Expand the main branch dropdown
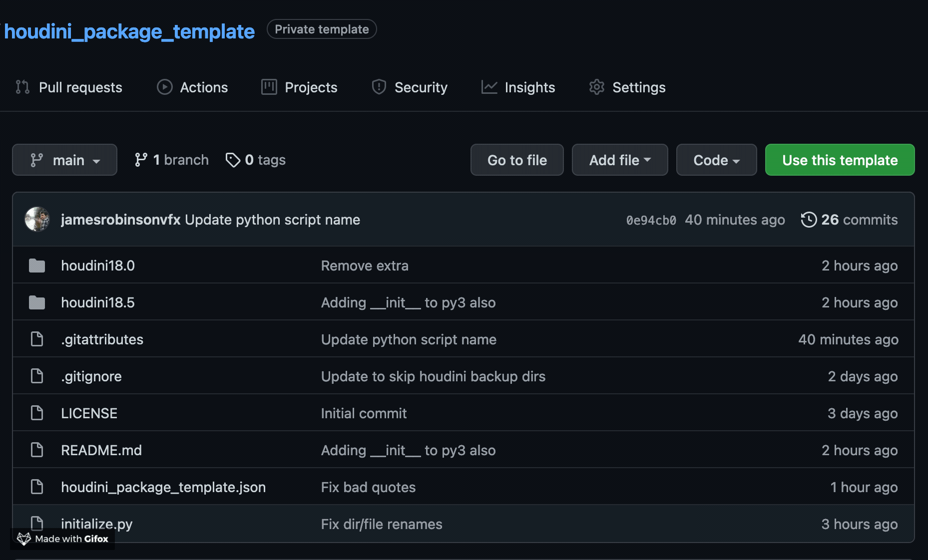928x560 pixels. [64, 160]
